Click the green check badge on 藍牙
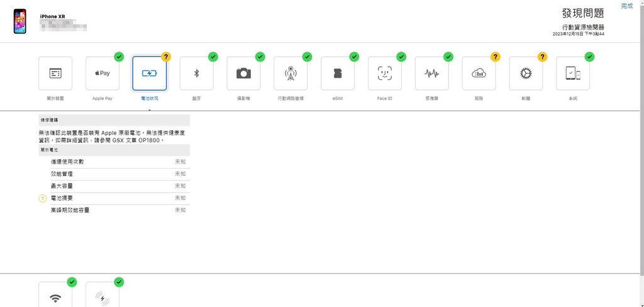This screenshot has height=307, width=644. (x=213, y=57)
